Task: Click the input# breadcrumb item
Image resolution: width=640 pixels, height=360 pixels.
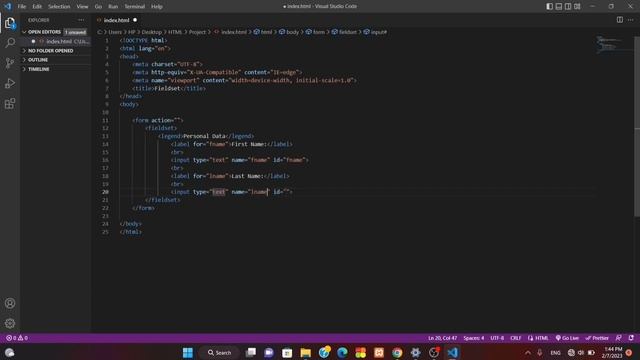Action: point(375,32)
